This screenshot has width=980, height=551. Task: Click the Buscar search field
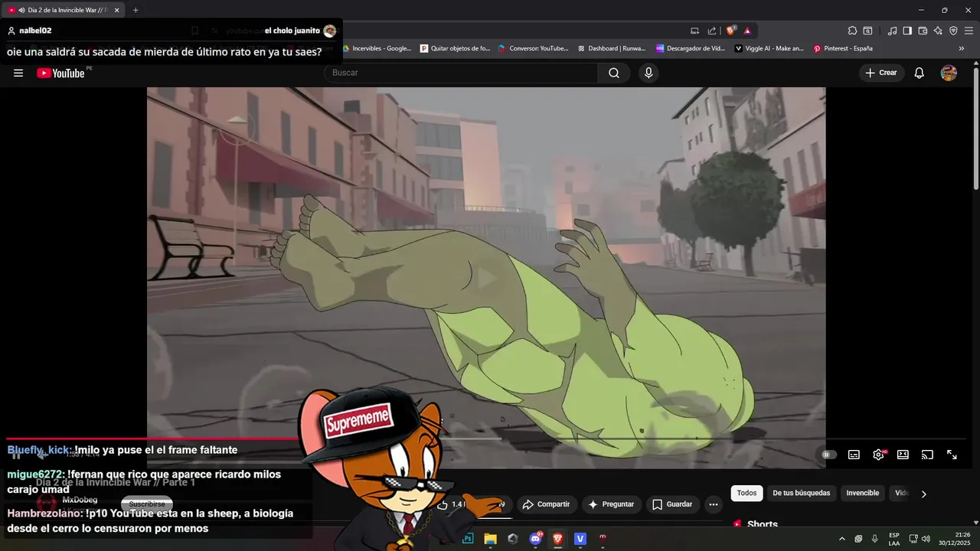tap(461, 73)
